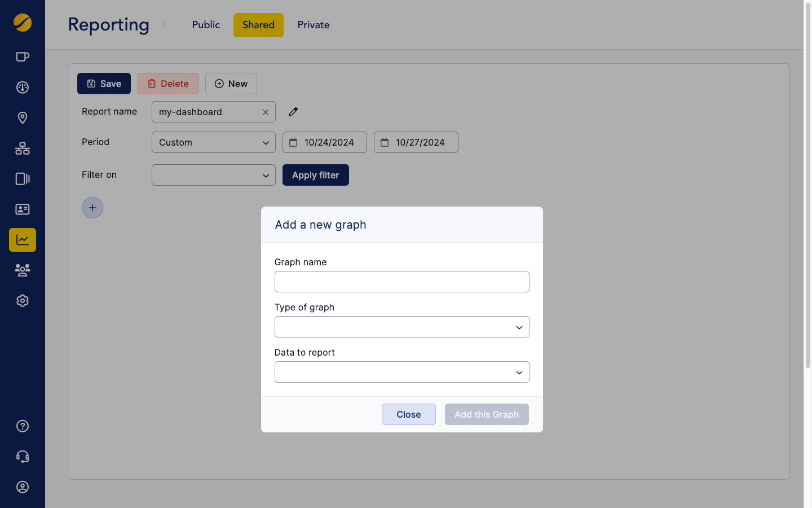This screenshot has height=508, width=812.
Task: Open the coffee cup section in the sidebar
Action: tap(23, 56)
